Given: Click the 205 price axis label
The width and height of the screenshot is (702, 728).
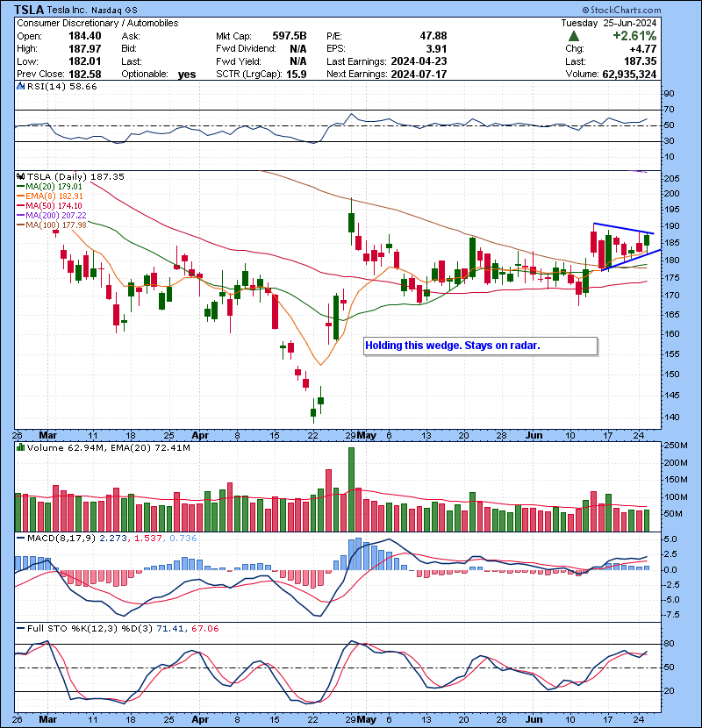Looking at the screenshot, I should click(x=672, y=178).
